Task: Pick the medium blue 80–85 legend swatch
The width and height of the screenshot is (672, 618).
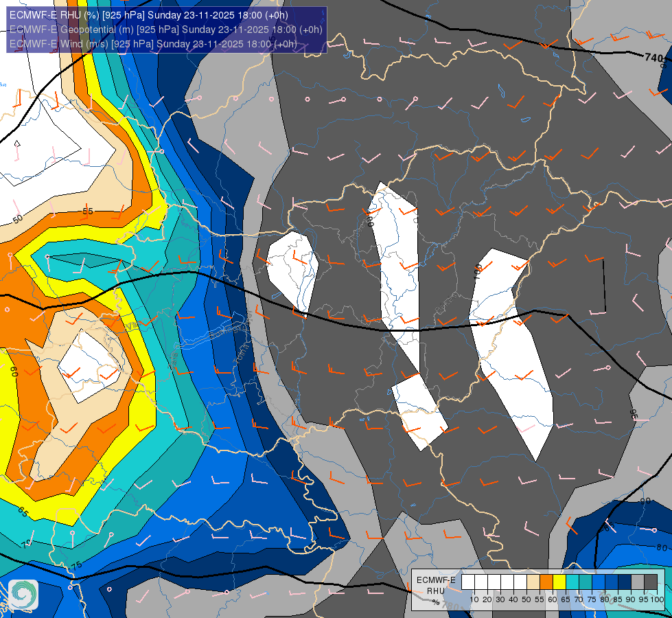Action: tap(612, 582)
